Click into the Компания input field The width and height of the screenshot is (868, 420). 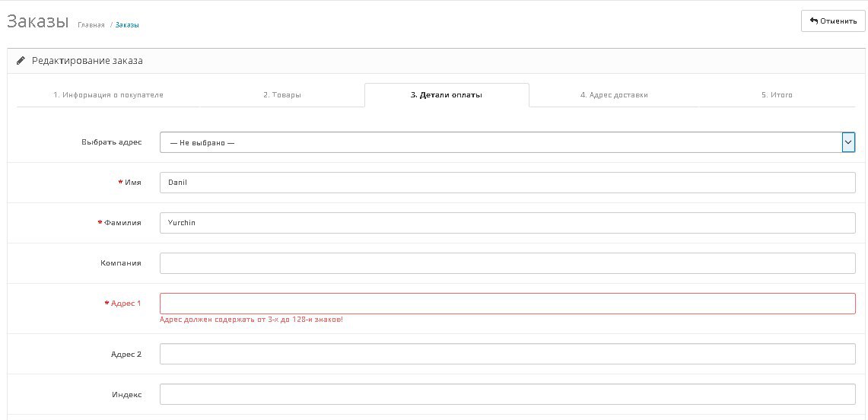click(507, 263)
